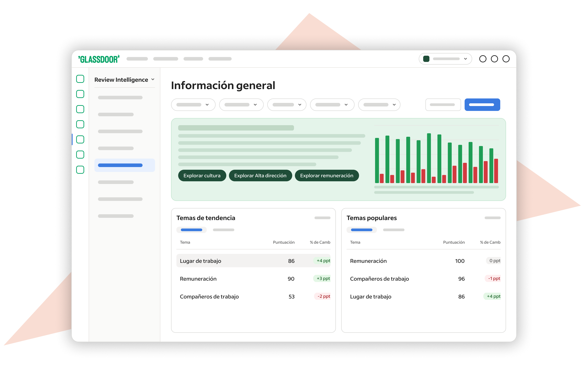Open the middle of the five filter dropdowns
588x392 pixels.
[287, 104]
